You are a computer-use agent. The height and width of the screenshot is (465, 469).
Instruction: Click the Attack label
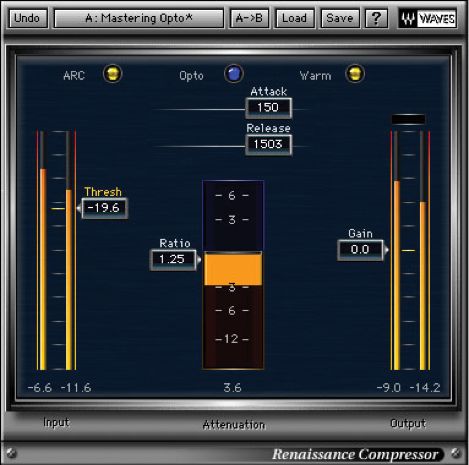point(269,91)
